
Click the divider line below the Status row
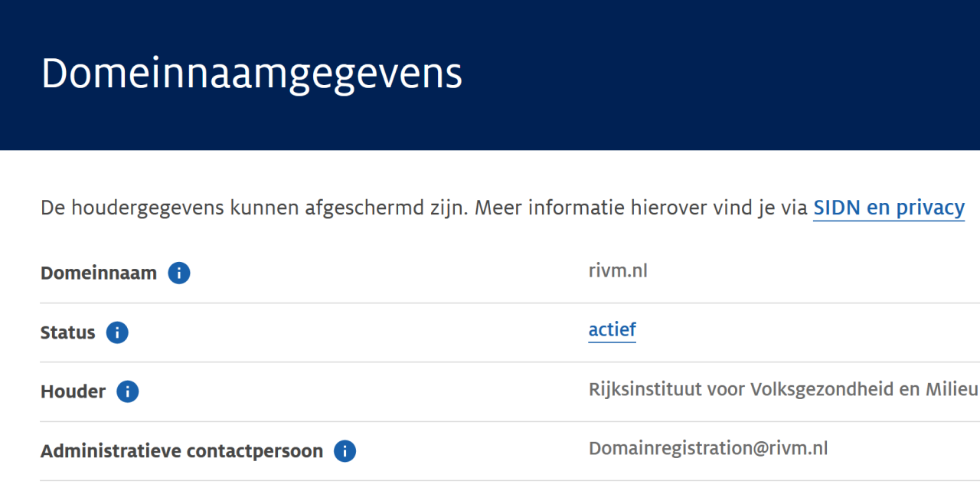coord(490,362)
